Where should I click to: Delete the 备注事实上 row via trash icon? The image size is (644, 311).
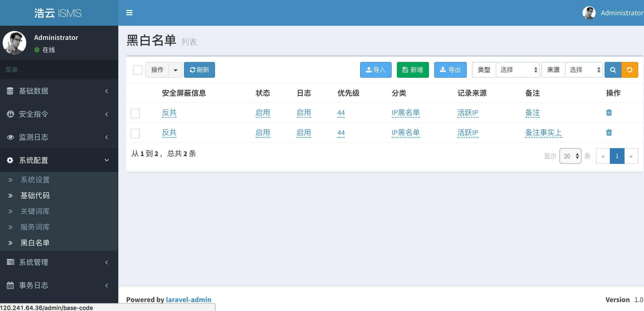pyautogui.click(x=609, y=132)
